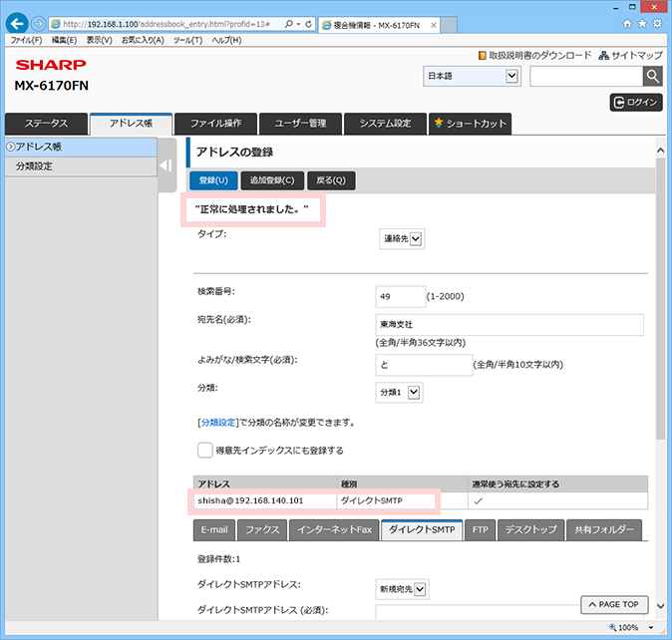Click the PAGE TOP button
The image size is (672, 640).
tap(614, 604)
